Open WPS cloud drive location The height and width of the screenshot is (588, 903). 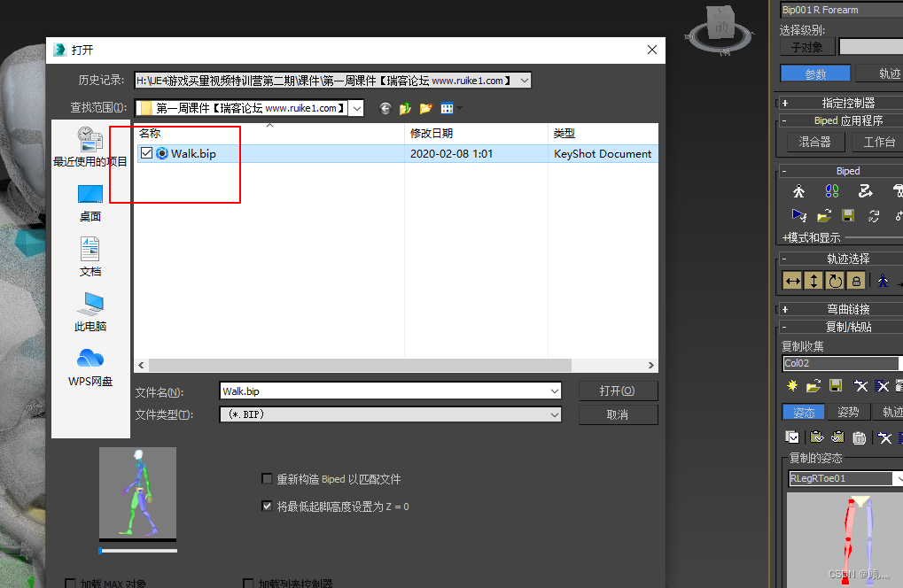[x=90, y=367]
